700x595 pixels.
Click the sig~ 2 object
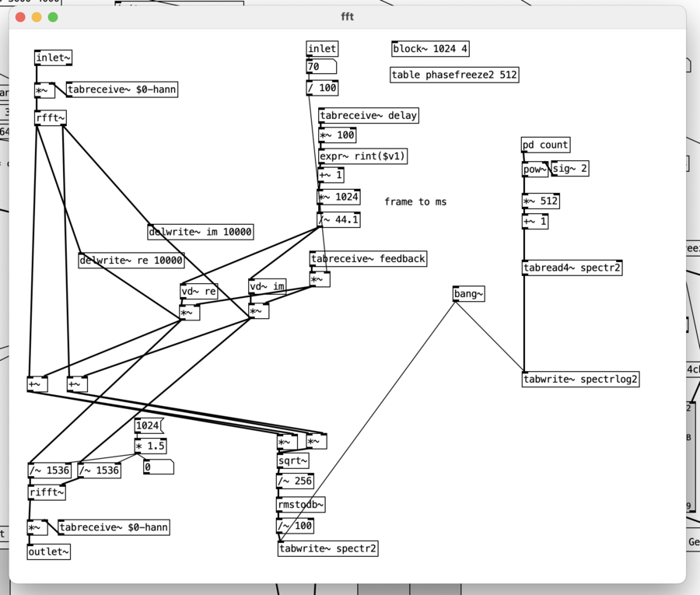569,168
